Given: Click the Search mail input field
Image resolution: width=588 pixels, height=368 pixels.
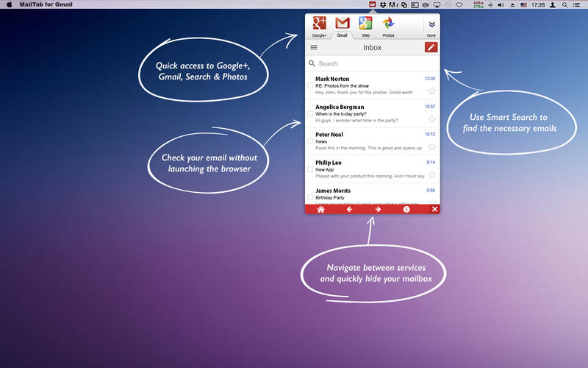Looking at the screenshot, I should pyautogui.click(x=373, y=63).
